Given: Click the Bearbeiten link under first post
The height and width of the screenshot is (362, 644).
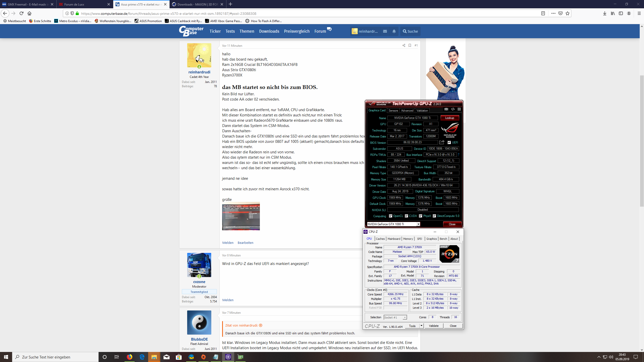Looking at the screenshot, I should click(245, 243).
